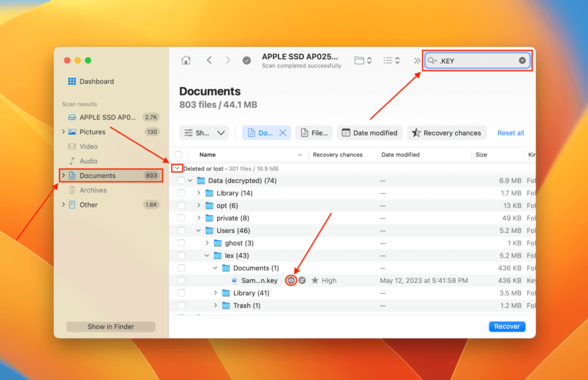Open the folder view selector
The width and height of the screenshot is (588, 380).
click(363, 60)
